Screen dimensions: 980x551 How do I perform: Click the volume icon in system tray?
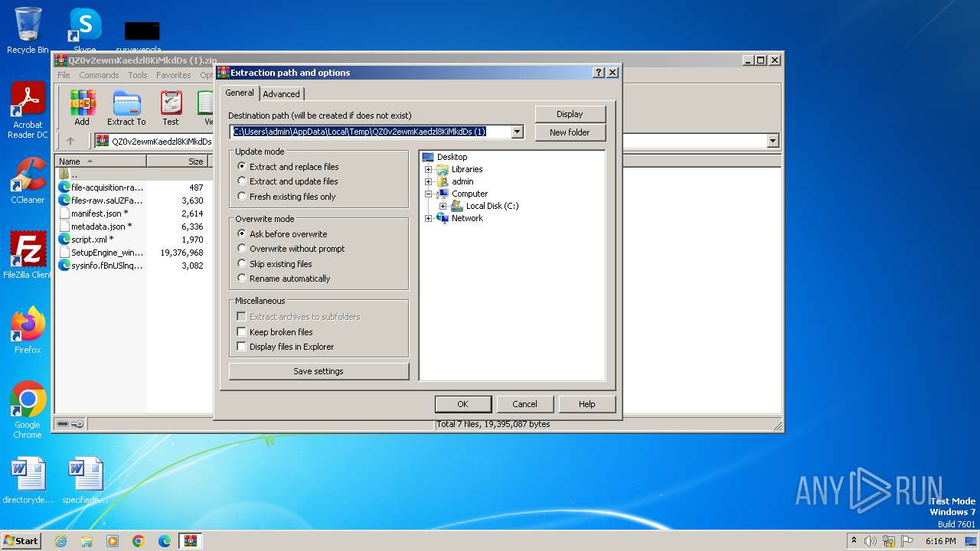click(x=871, y=541)
